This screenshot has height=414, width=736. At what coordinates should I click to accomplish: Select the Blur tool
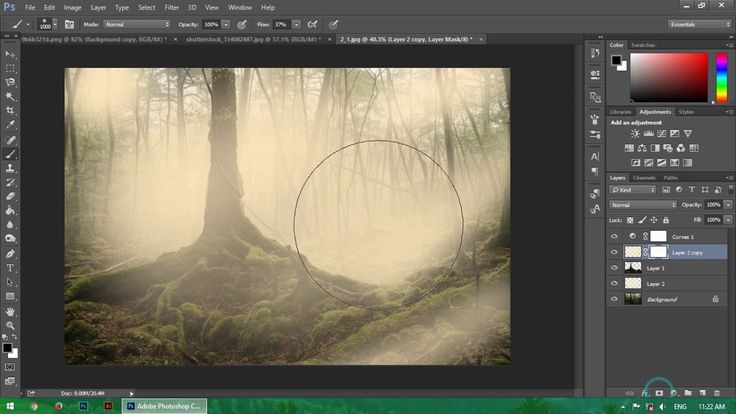point(10,224)
